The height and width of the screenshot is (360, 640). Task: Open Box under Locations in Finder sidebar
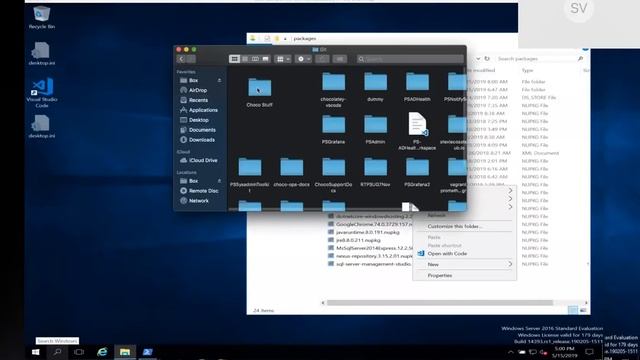[x=193, y=181]
